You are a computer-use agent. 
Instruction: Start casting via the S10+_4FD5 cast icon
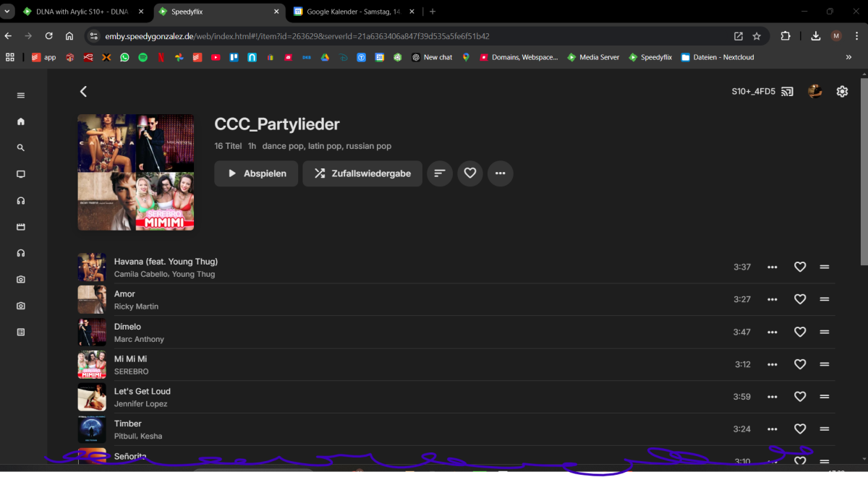788,91
